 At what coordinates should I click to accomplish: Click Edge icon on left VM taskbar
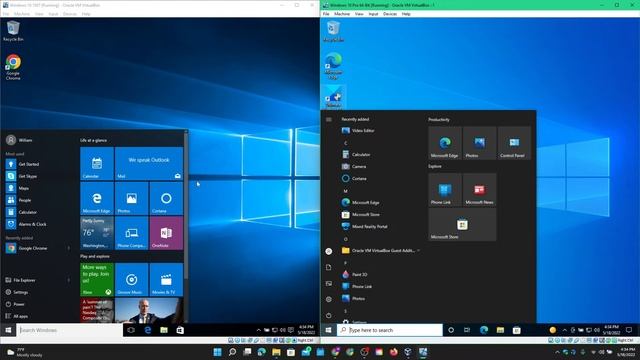tap(147, 330)
